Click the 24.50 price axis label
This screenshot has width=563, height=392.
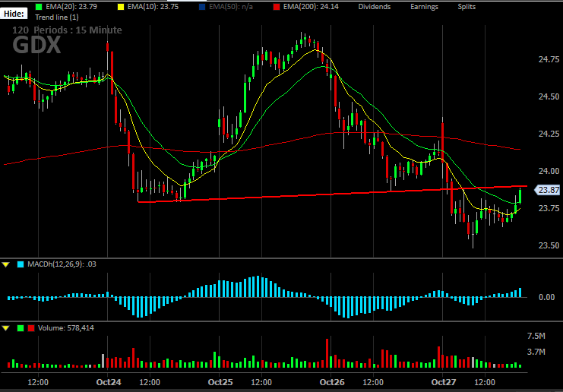549,96
